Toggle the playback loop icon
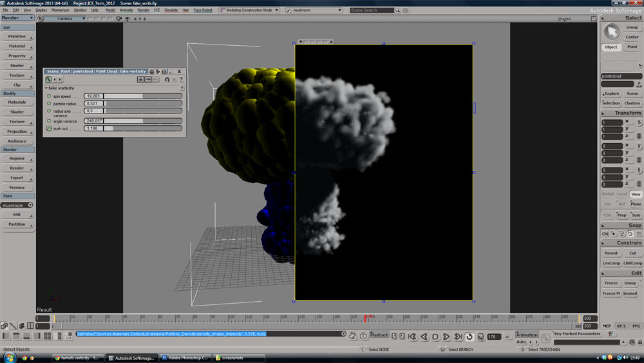Image resolution: width=644 pixels, height=363 pixels. pos(469,337)
